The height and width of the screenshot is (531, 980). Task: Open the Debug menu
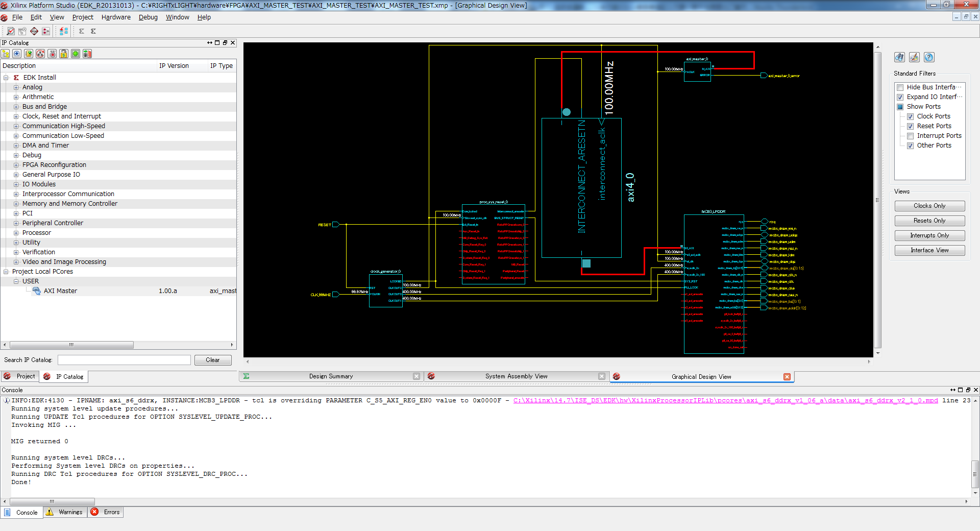tap(148, 17)
